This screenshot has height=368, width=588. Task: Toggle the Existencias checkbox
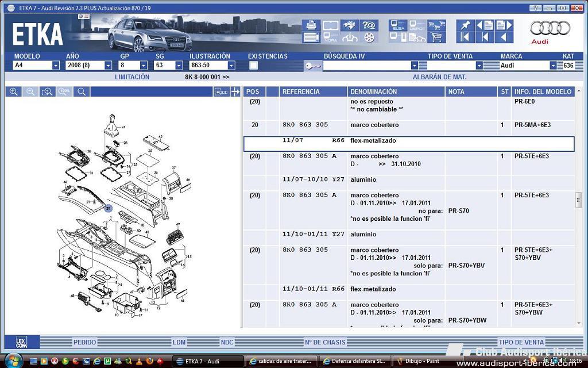253,66
